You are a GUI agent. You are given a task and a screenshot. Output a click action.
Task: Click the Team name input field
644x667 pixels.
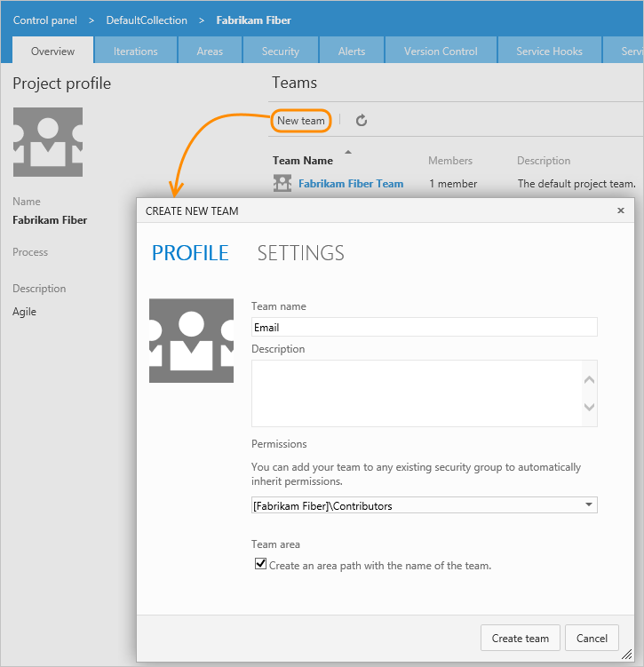point(424,327)
